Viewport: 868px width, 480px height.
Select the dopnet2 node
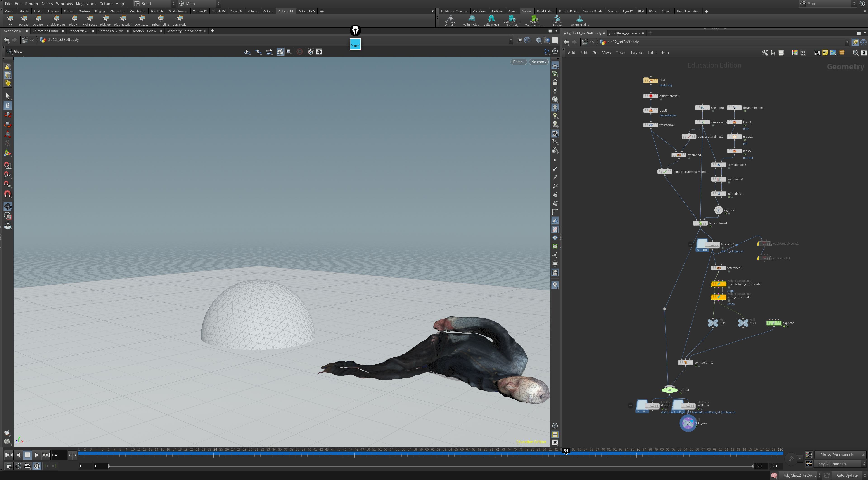tap(774, 323)
